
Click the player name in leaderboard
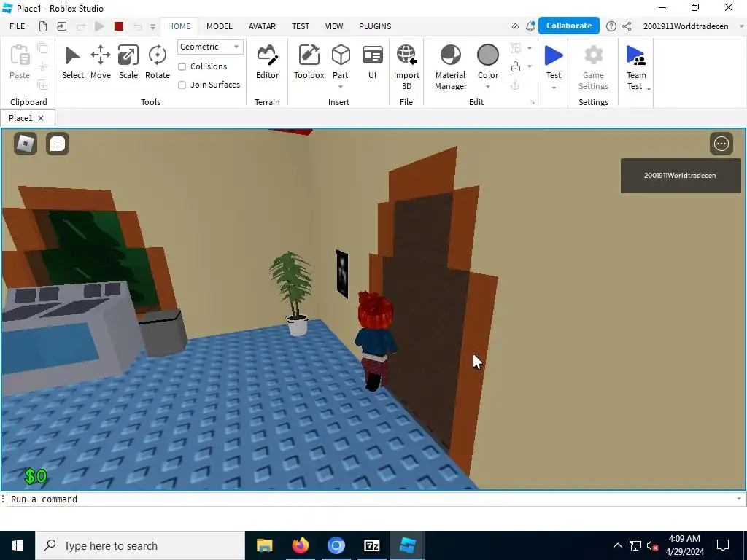click(680, 175)
